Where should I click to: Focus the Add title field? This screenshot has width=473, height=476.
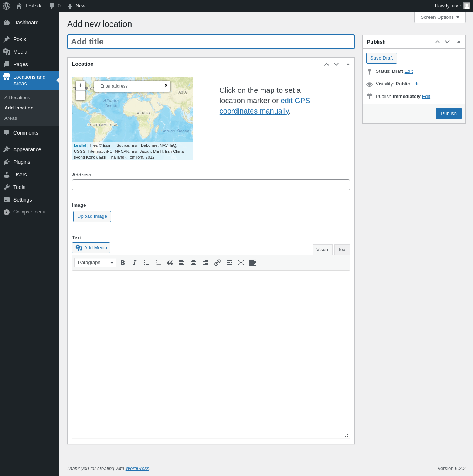tap(211, 42)
